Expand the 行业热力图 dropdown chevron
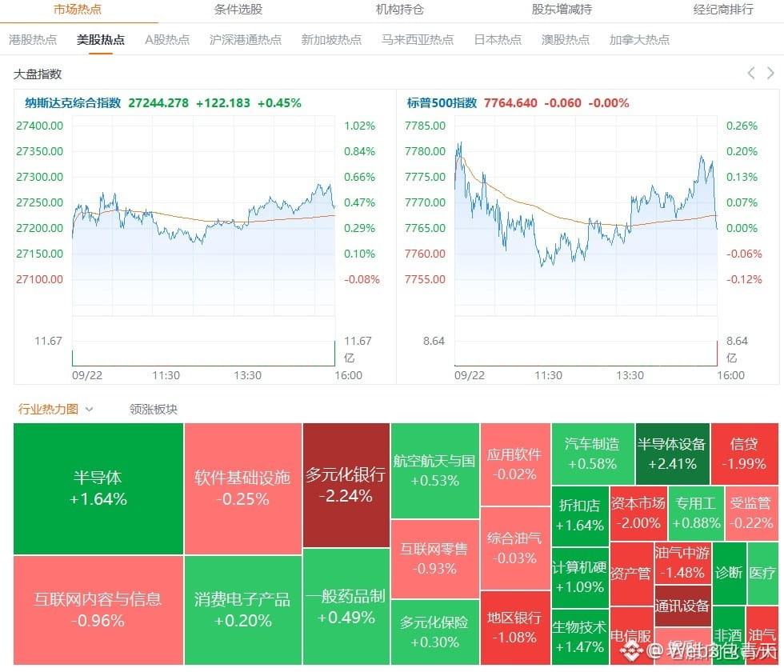The width and height of the screenshot is (784, 672). point(90,409)
